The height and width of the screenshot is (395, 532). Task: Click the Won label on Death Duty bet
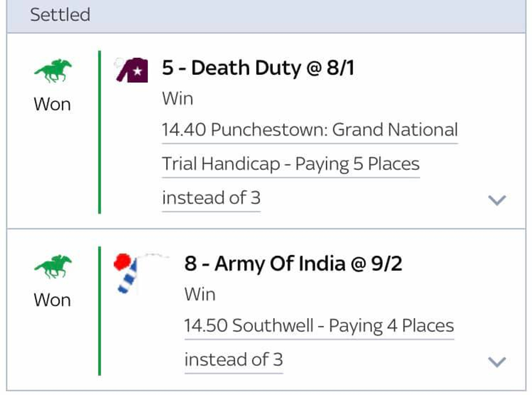[52, 104]
